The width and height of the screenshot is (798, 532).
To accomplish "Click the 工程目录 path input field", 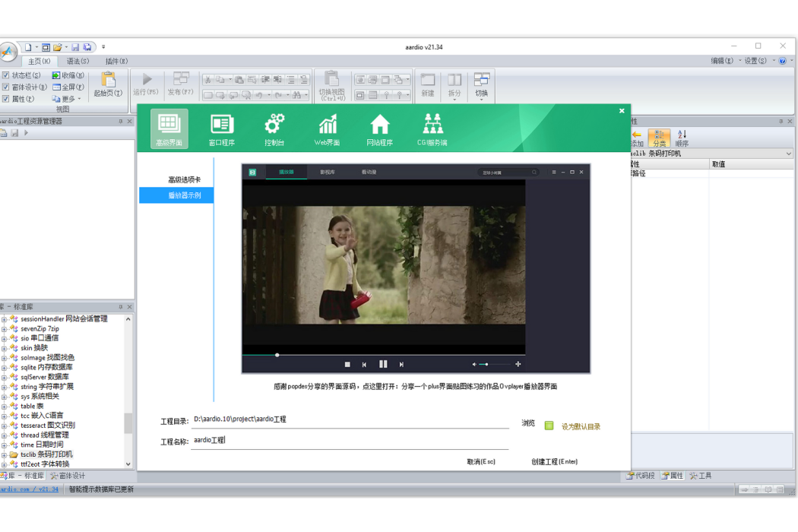I will [x=350, y=420].
